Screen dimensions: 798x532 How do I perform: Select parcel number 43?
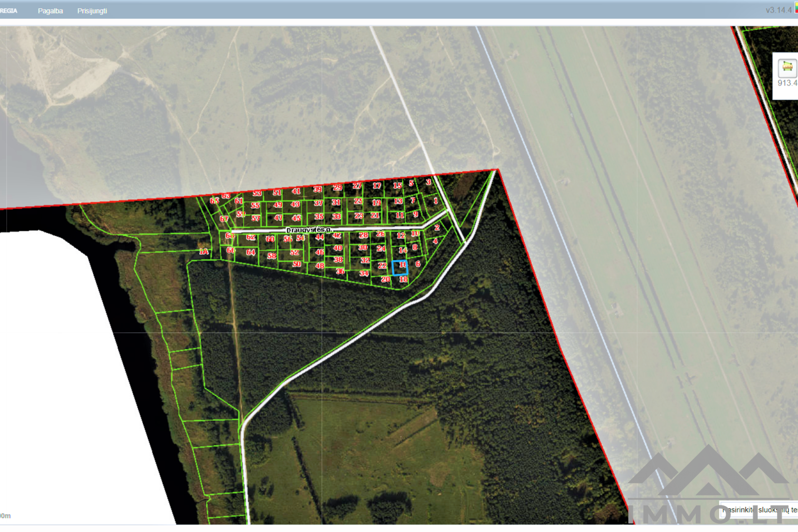(x=295, y=204)
